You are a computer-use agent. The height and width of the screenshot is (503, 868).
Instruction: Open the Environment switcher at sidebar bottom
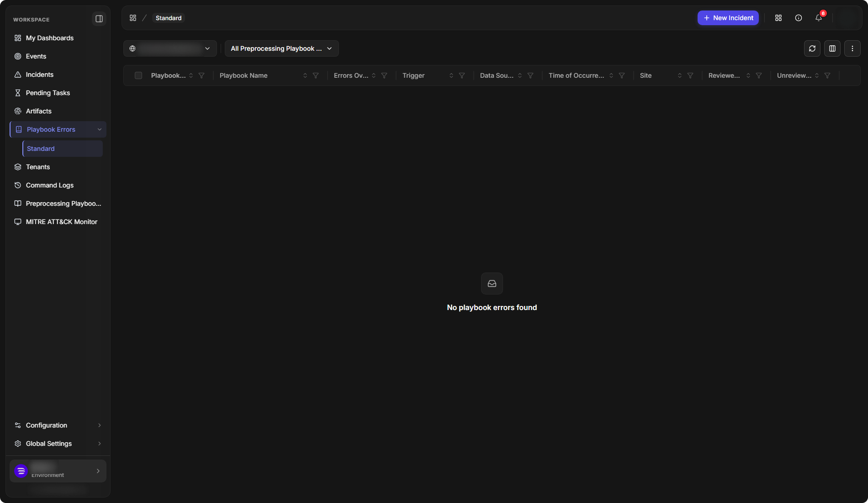pyautogui.click(x=58, y=471)
